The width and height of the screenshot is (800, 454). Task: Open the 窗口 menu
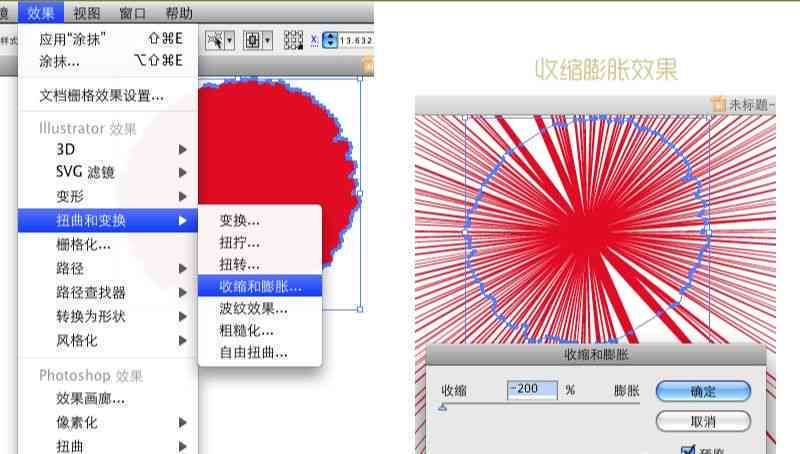point(133,13)
